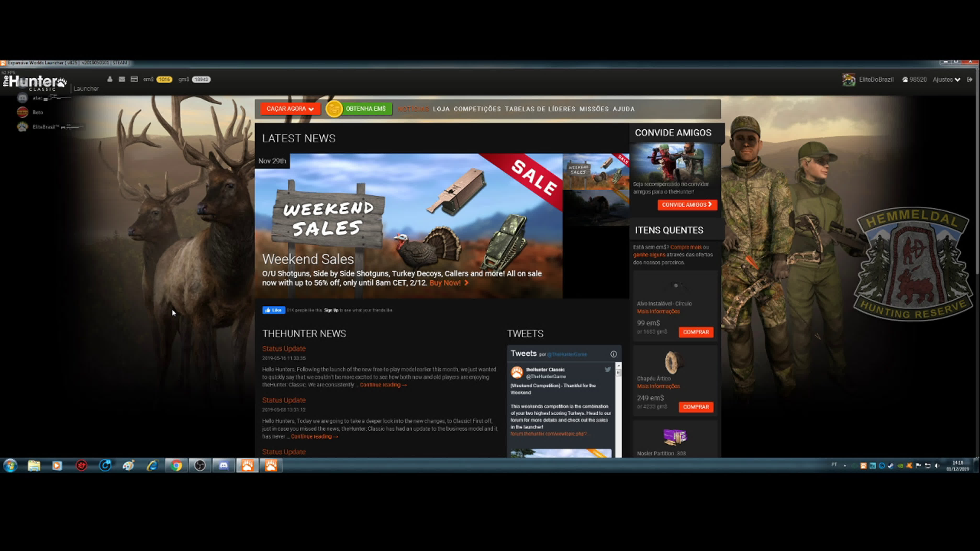
Task: Open the profile person icon in header
Action: [110, 79]
